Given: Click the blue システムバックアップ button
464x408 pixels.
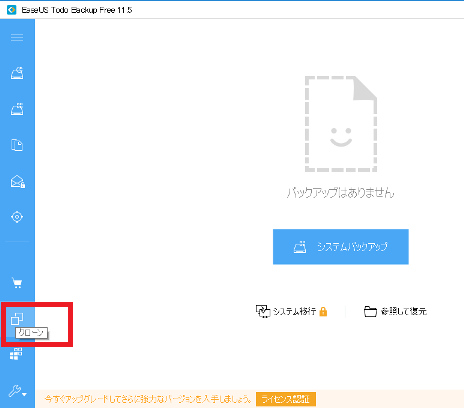Looking at the screenshot, I should [341, 247].
